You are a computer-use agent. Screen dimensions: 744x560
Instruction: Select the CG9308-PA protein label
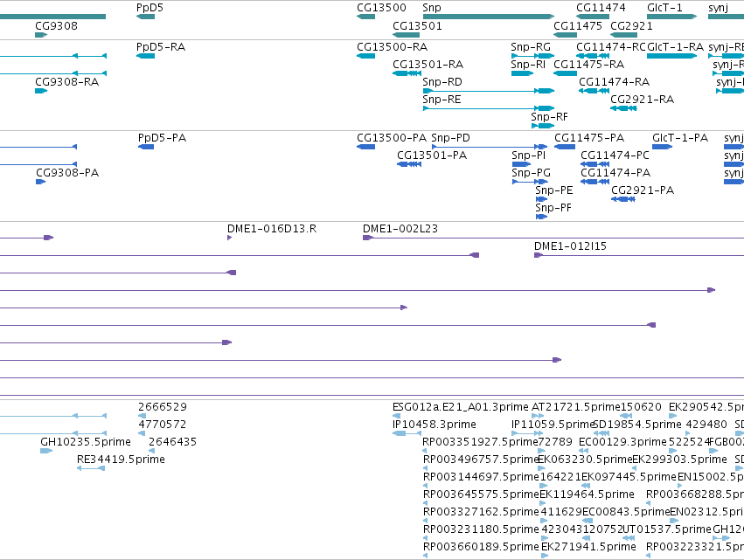(x=67, y=173)
